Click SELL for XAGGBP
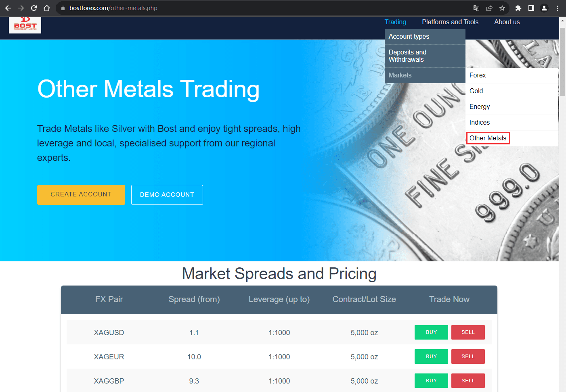 (468, 381)
